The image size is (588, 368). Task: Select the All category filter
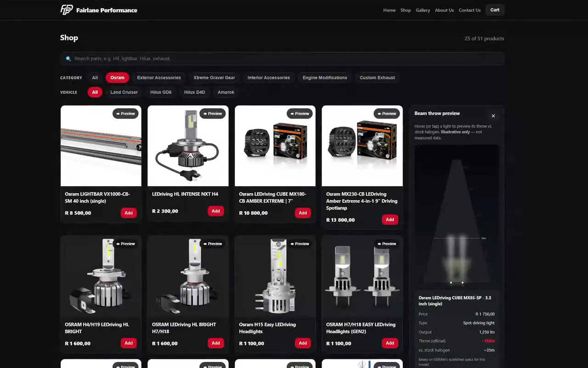(x=95, y=78)
